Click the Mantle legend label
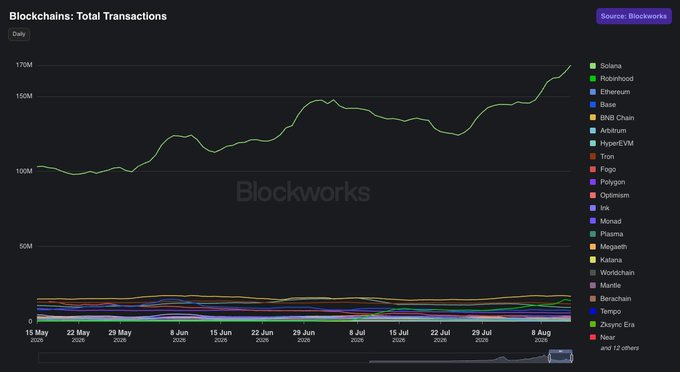 610,285
